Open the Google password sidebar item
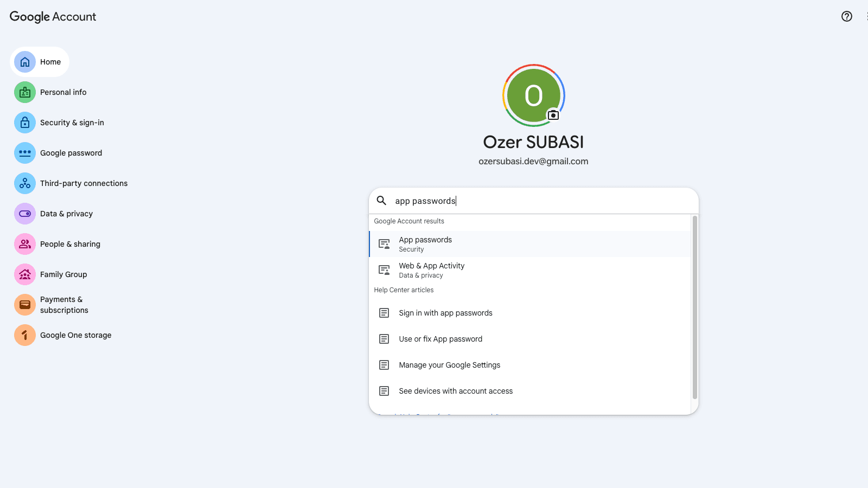The image size is (868, 488). pyautogui.click(x=71, y=153)
